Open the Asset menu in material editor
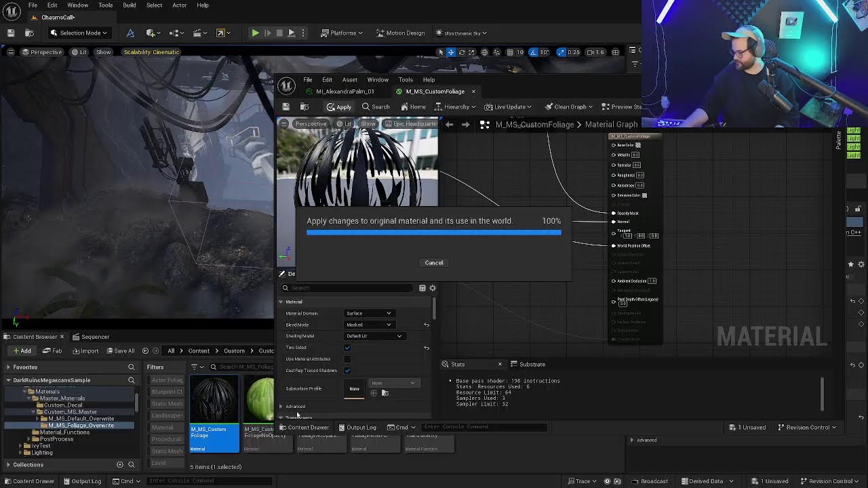 coord(349,79)
